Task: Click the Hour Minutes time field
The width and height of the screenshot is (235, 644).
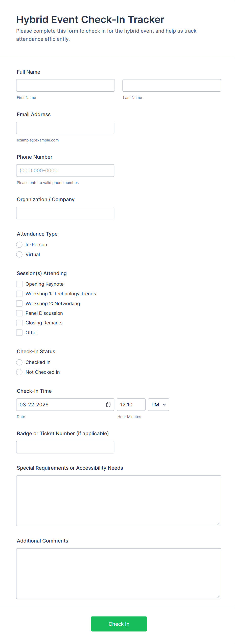Action: (x=131, y=405)
